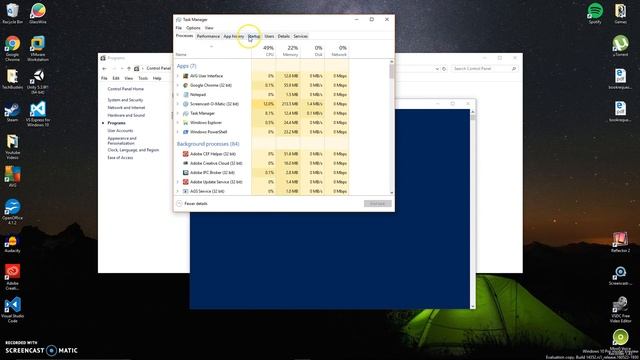Open Hardware and Sound in Control Panel

126,116
